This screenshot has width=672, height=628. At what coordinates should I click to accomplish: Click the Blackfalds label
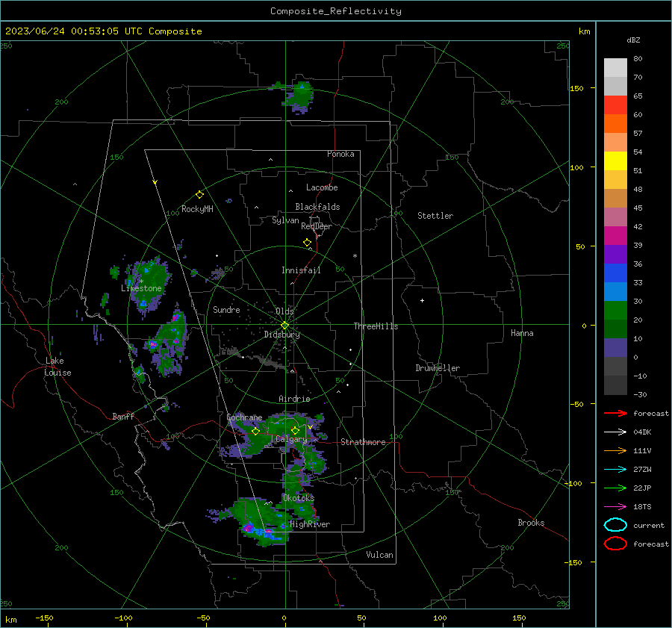tap(317, 207)
